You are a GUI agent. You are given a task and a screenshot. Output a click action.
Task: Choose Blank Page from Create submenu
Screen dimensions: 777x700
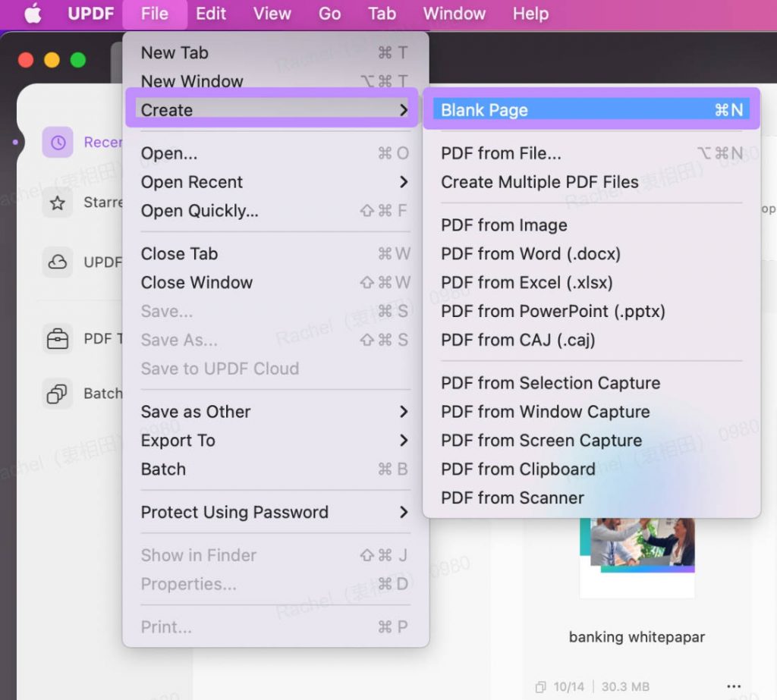(x=592, y=109)
